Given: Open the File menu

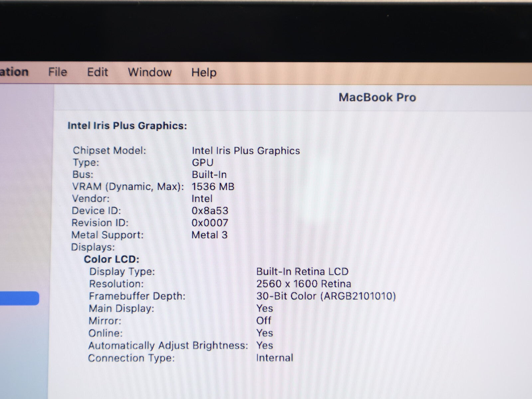Looking at the screenshot, I should point(58,72).
